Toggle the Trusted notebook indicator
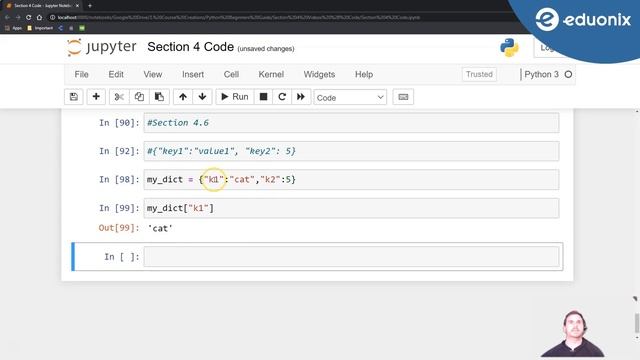The width and height of the screenshot is (640, 360). click(x=479, y=74)
